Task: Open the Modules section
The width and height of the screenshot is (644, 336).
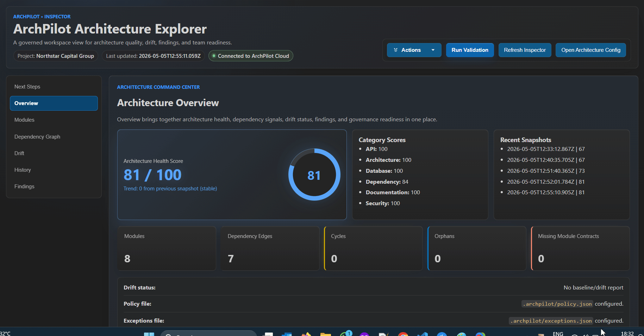Action: point(54,120)
